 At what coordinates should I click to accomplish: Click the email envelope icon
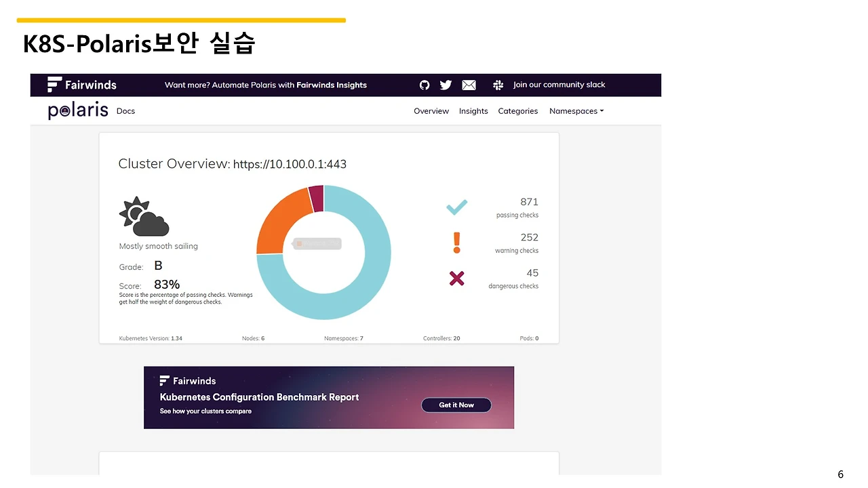469,85
